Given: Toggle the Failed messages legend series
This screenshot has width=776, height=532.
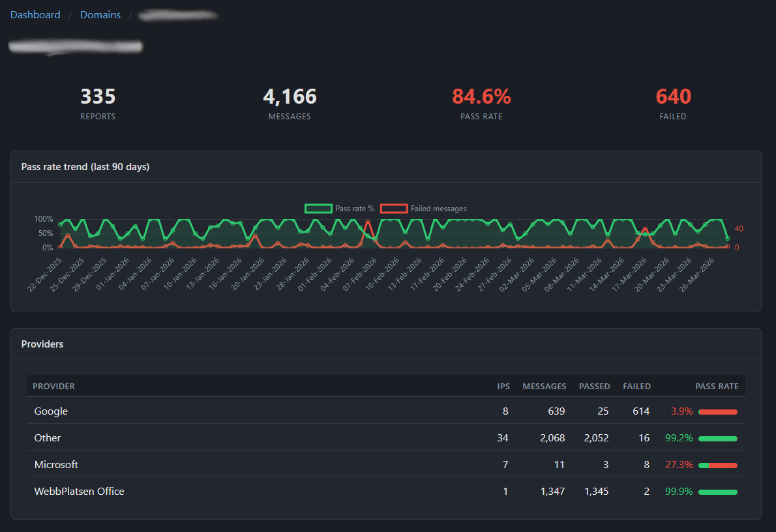Looking at the screenshot, I should pos(438,209).
